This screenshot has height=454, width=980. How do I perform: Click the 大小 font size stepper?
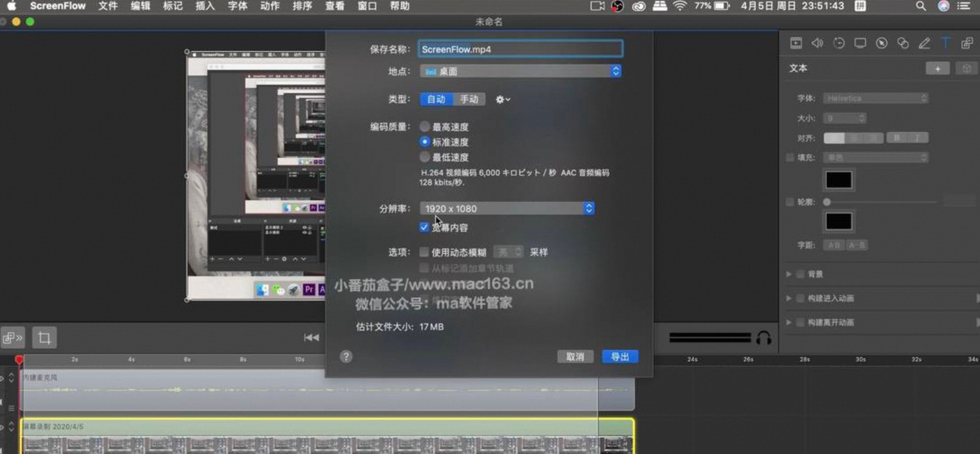(862, 118)
